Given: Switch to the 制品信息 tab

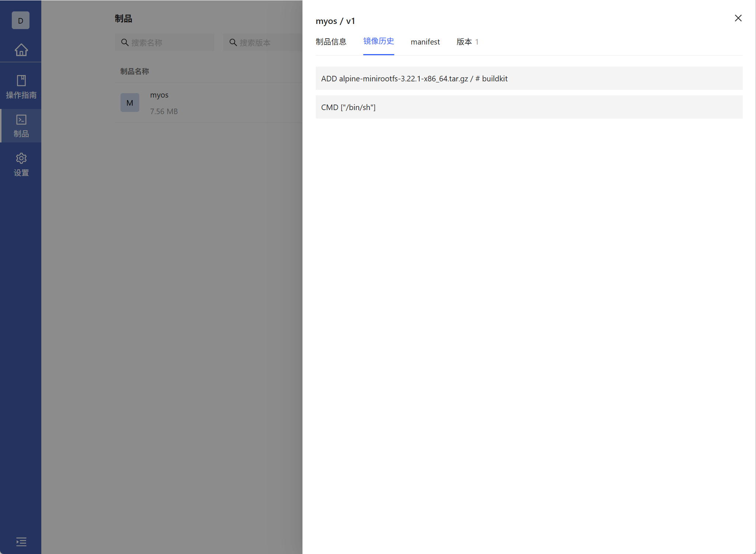Looking at the screenshot, I should click(x=331, y=42).
